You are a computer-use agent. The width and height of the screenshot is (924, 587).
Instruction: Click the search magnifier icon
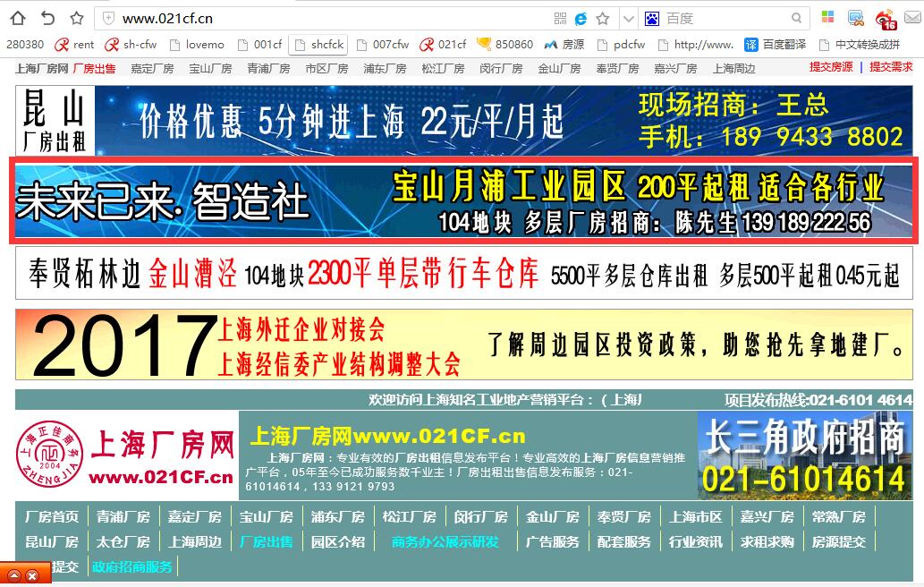click(796, 18)
